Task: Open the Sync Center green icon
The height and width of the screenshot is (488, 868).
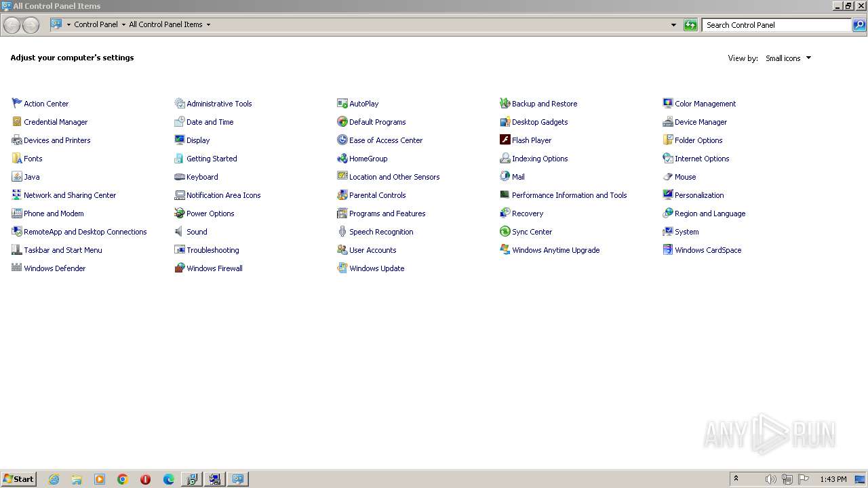Action: coord(505,232)
